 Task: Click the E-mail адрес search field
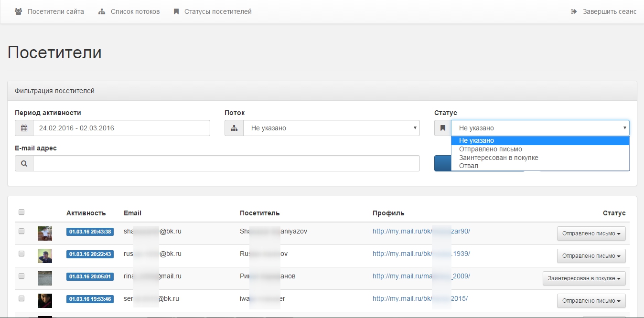pos(226,163)
